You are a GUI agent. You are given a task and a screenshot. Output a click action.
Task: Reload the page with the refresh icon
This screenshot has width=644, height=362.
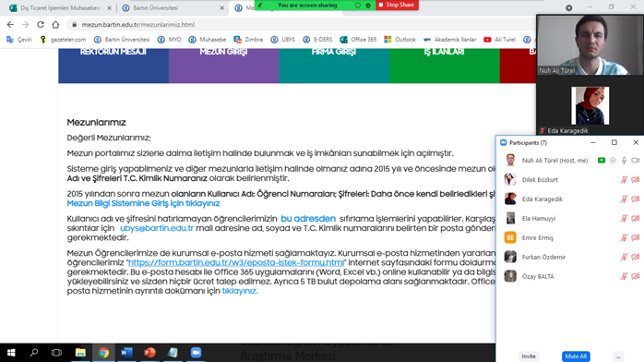[x=41, y=25]
